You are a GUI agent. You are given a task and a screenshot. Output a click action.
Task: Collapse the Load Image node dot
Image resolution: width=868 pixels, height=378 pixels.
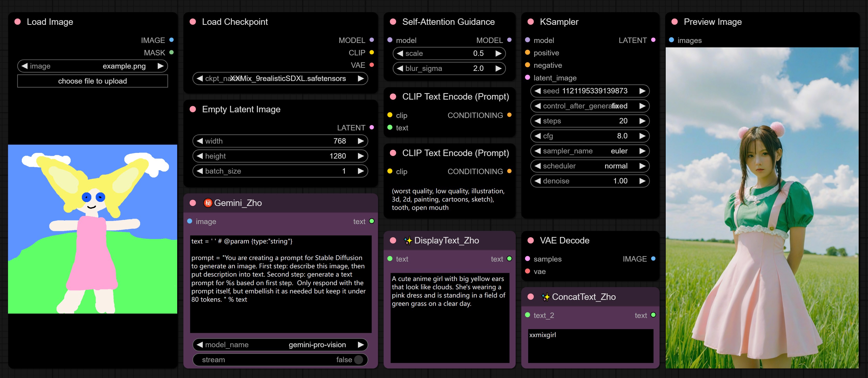click(x=18, y=22)
